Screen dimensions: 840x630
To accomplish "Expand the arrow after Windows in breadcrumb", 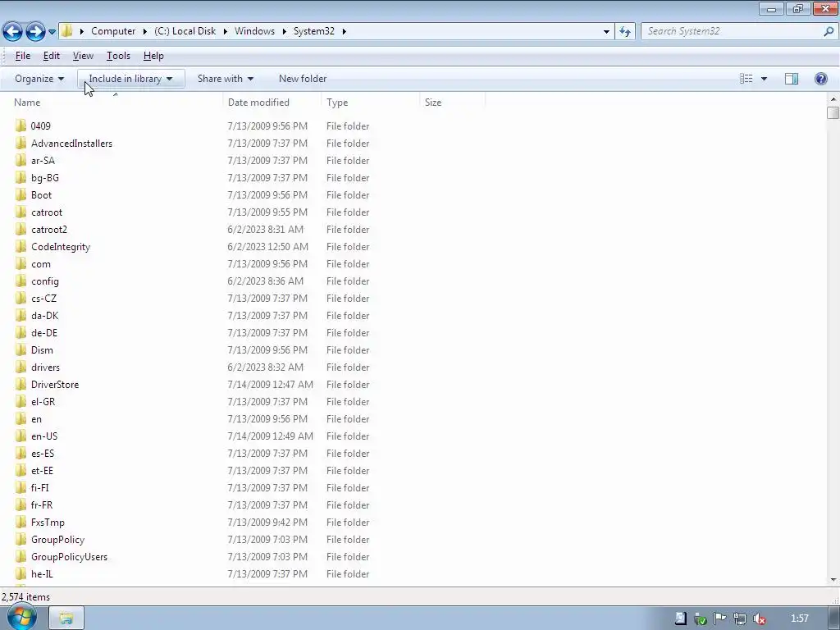I will pos(284,32).
